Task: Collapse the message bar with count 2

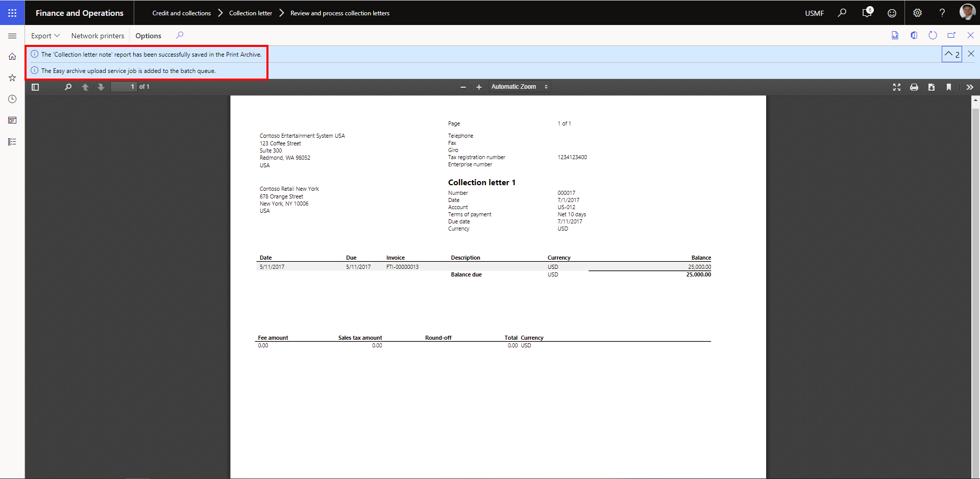Action: 952,54
